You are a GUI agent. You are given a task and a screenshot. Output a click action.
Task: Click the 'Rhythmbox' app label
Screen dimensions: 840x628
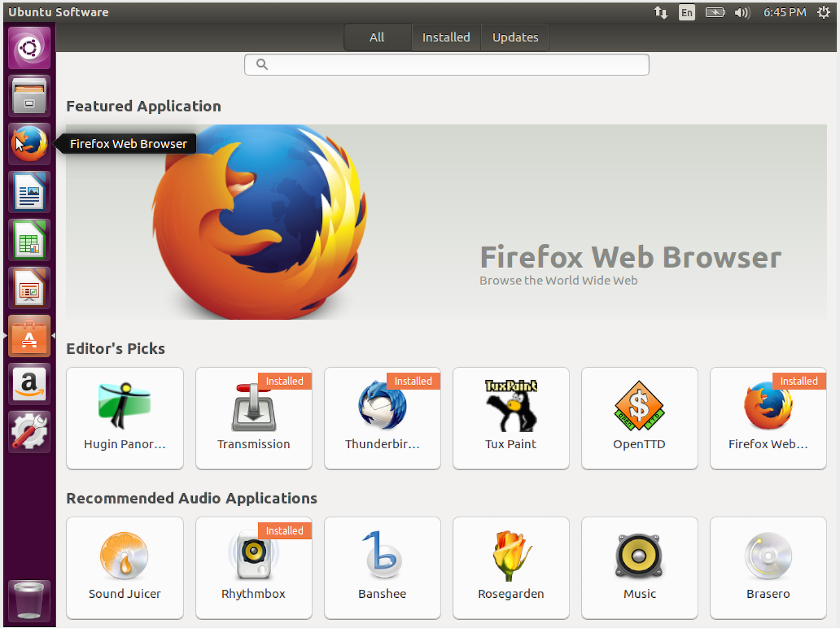254,594
